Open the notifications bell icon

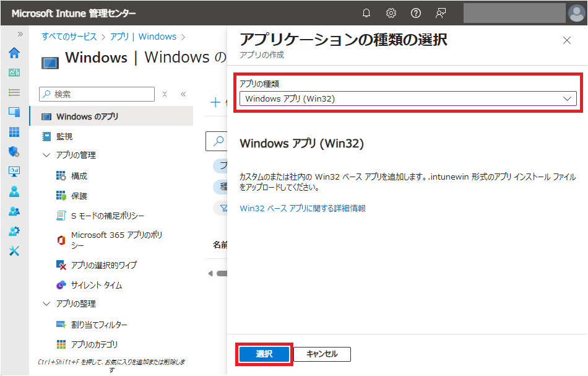coord(366,13)
